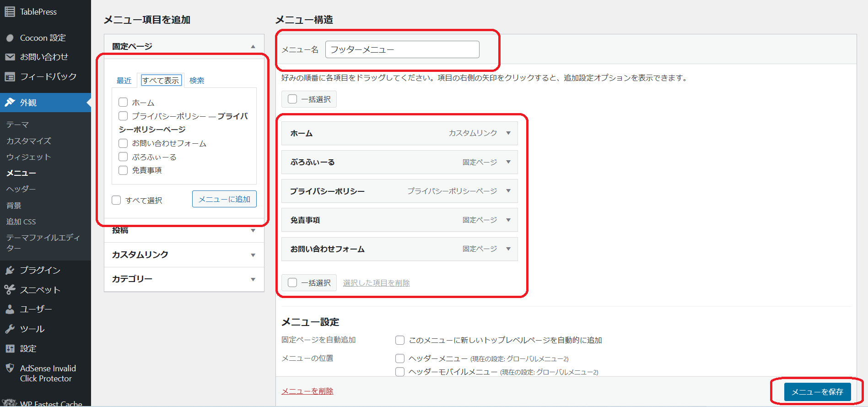Click the 外観 paintbrush icon
868x407 pixels.
point(10,103)
